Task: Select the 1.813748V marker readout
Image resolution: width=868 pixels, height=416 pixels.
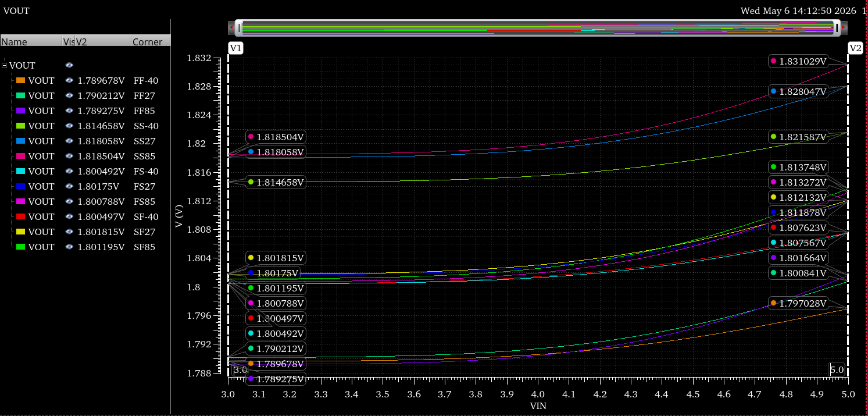Action: 798,167
